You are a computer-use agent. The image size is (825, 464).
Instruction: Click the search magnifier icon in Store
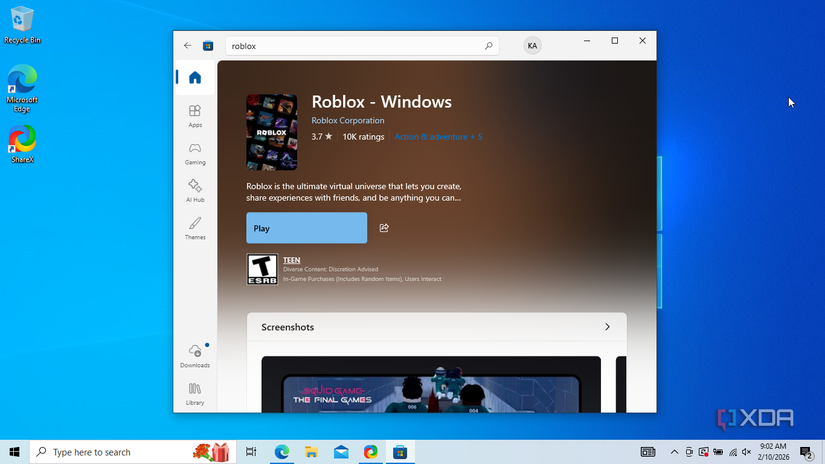(488, 46)
